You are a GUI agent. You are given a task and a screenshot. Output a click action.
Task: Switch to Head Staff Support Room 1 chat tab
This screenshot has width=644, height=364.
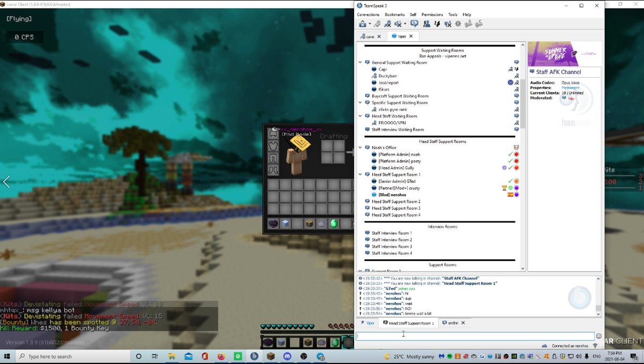click(x=408, y=323)
